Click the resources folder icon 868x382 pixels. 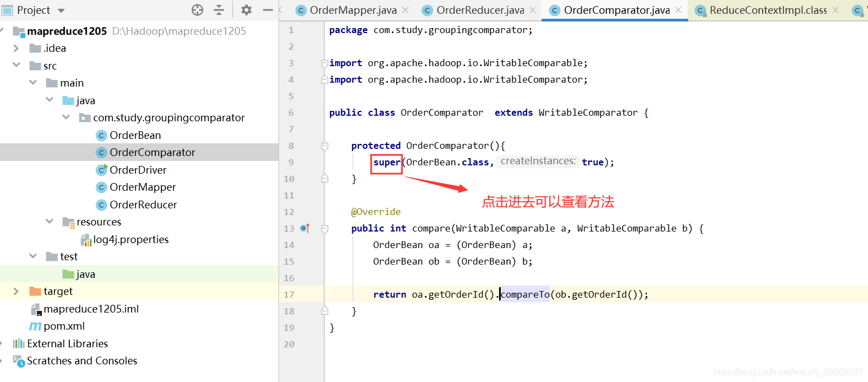click(68, 222)
